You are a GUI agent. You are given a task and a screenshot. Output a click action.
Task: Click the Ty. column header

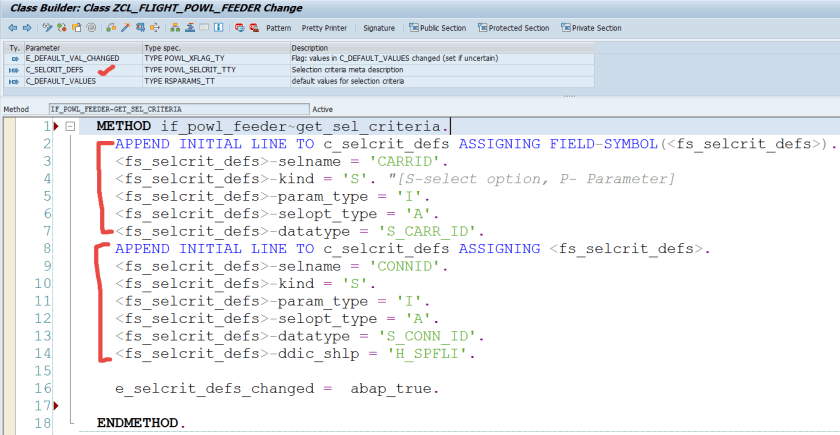click(x=14, y=48)
